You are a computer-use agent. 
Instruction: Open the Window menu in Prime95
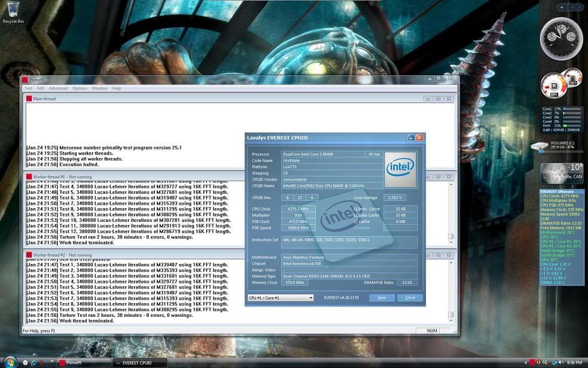99,88
